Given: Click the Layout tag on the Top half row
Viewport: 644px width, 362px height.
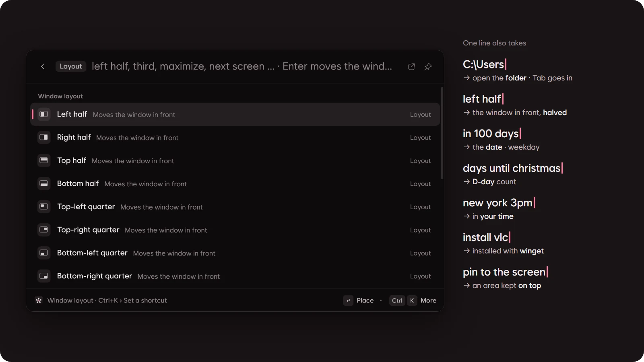Looking at the screenshot, I should tap(420, 161).
